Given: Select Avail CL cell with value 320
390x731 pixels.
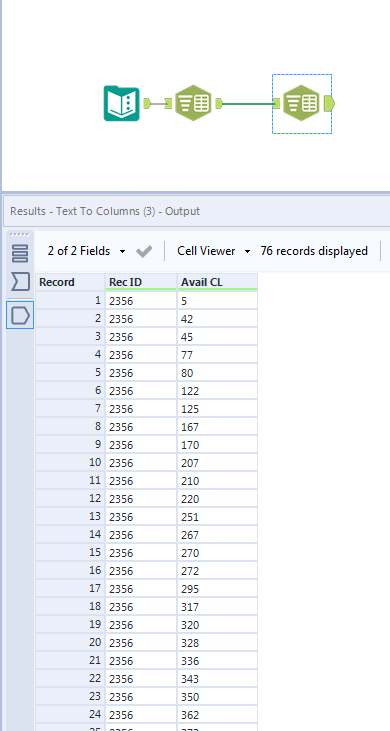Looking at the screenshot, I should (x=217, y=625).
